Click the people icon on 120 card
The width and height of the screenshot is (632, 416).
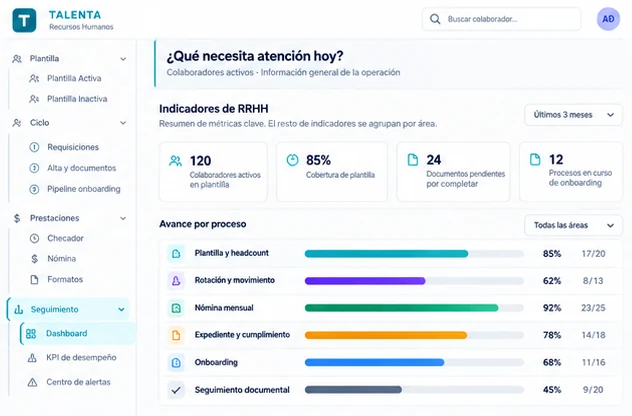tap(175, 161)
